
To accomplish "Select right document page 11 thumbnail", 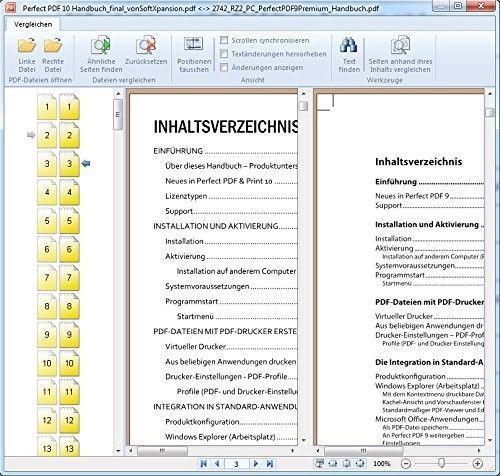I will click(69, 392).
